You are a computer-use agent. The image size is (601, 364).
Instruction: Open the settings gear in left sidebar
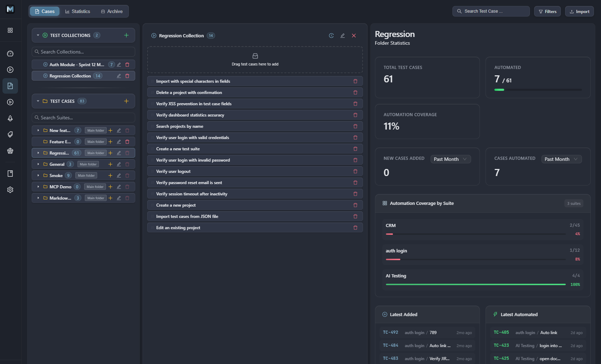(10, 190)
